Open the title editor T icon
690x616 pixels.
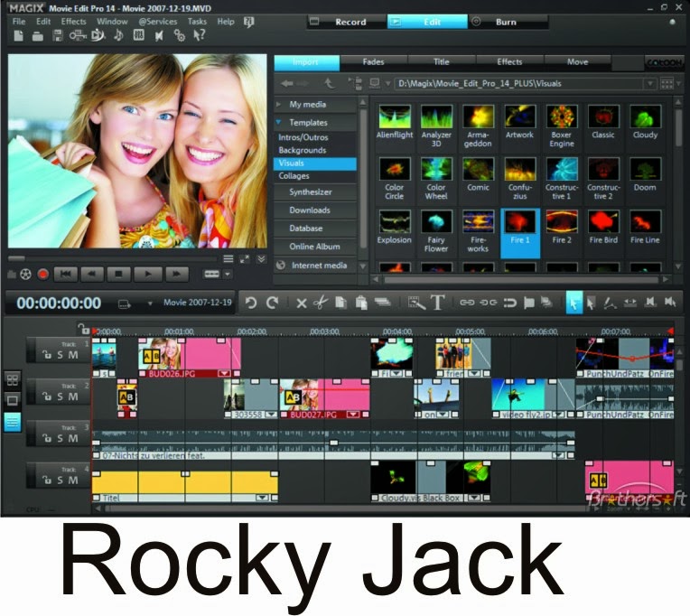437,303
